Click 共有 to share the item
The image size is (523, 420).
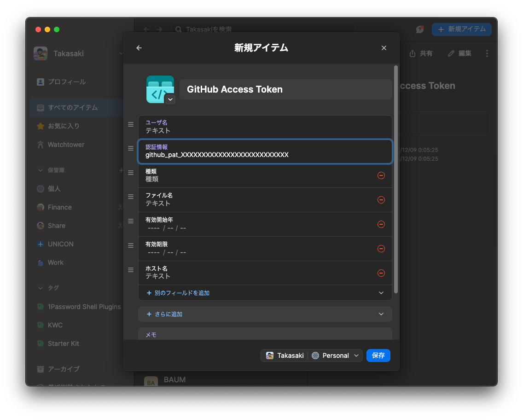point(421,53)
